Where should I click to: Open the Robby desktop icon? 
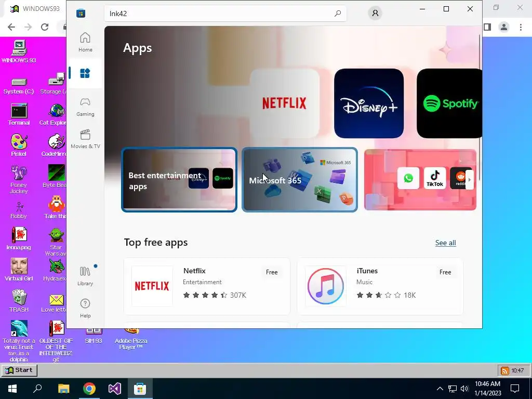tap(19, 210)
